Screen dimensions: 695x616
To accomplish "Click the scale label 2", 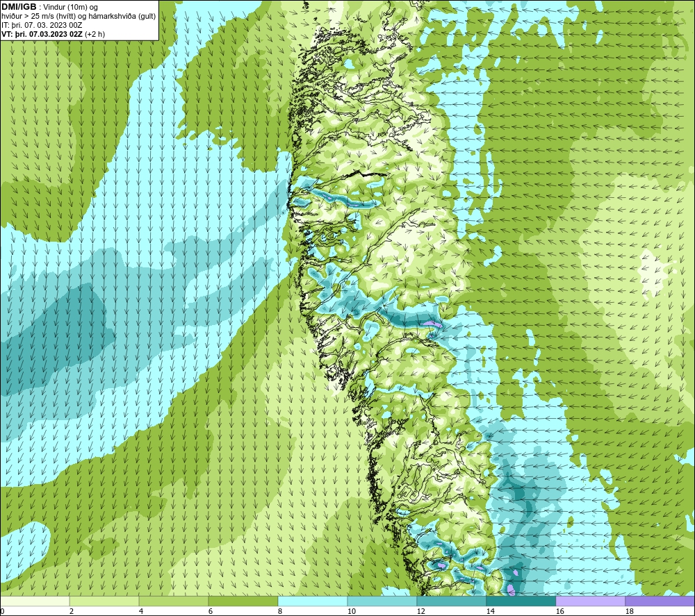I will point(72,612).
